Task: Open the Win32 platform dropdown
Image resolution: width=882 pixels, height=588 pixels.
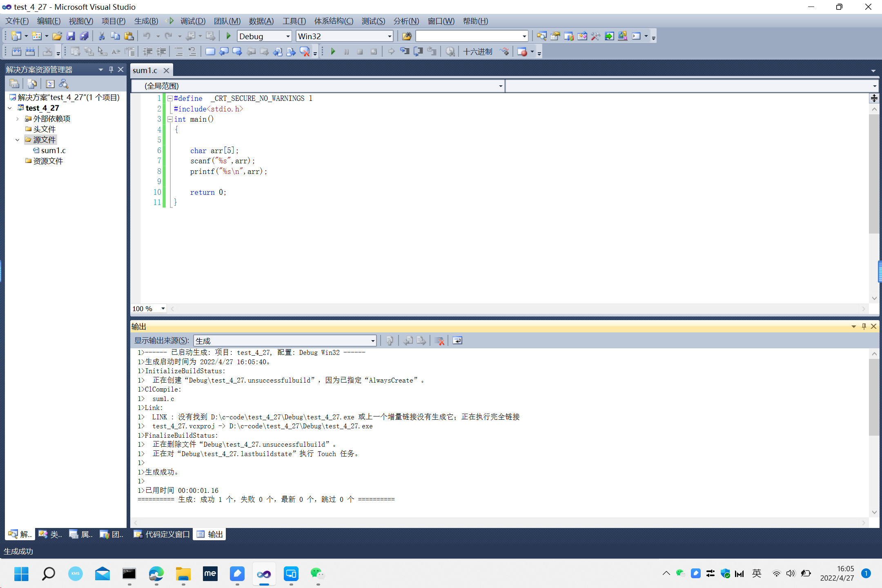Action: 390,36
